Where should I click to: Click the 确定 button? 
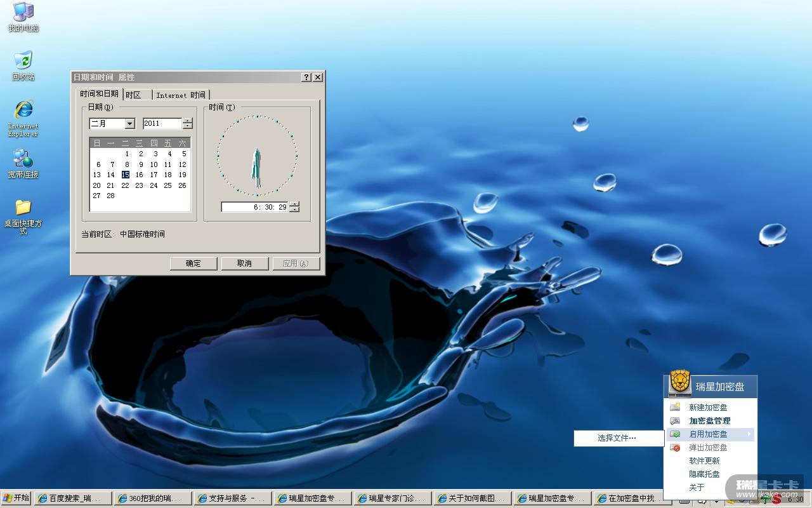[193, 264]
